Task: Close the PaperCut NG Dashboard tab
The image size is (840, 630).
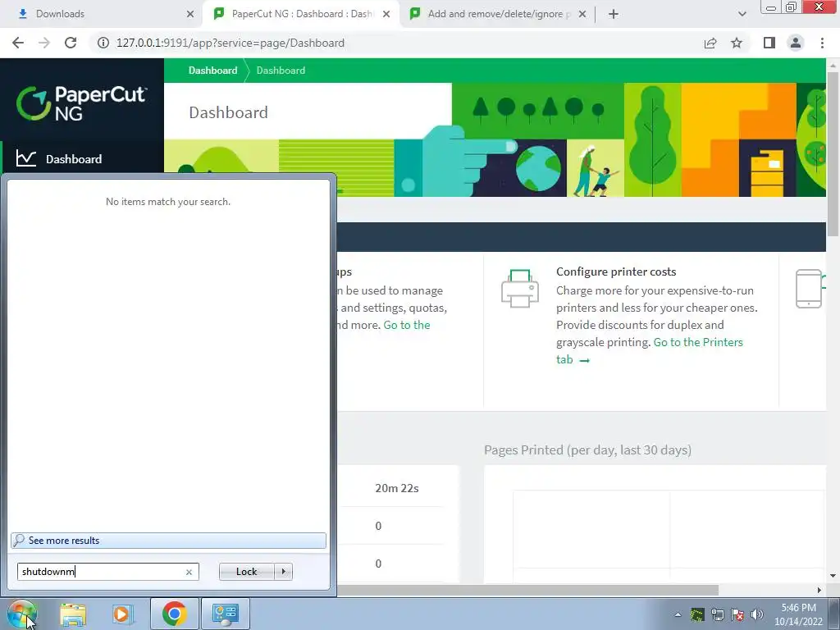Action: point(386,14)
